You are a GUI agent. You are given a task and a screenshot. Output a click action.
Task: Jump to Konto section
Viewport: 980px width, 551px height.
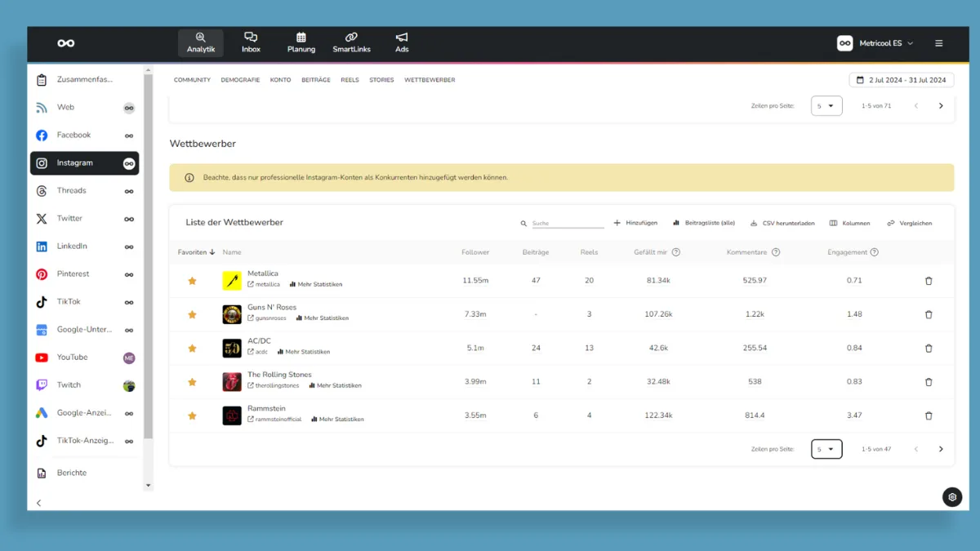(280, 80)
